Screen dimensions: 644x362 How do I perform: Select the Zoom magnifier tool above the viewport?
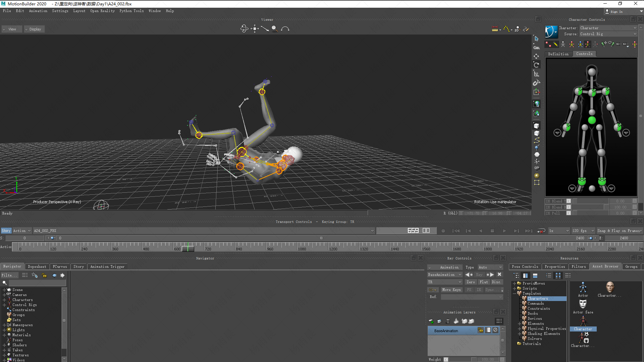pyautogui.click(x=275, y=29)
